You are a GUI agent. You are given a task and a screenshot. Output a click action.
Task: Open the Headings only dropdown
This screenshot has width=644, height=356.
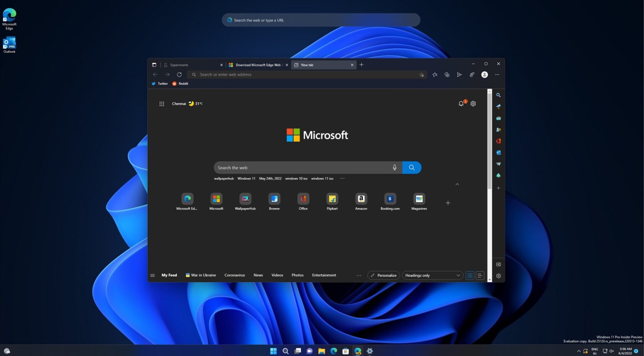pyautogui.click(x=432, y=275)
